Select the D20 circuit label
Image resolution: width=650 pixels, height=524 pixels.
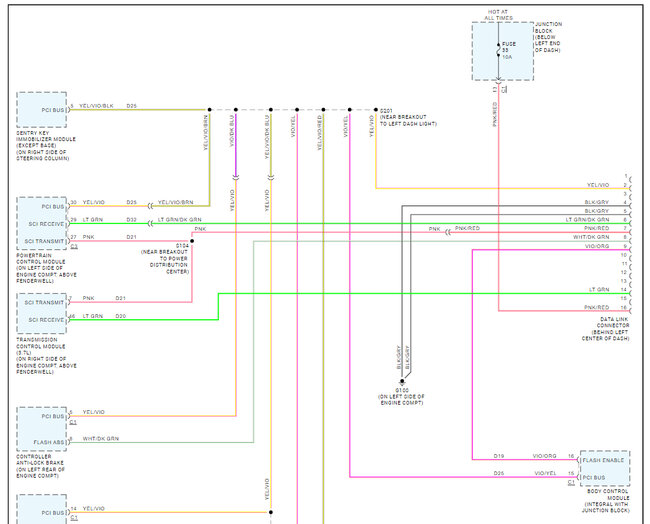point(121,316)
